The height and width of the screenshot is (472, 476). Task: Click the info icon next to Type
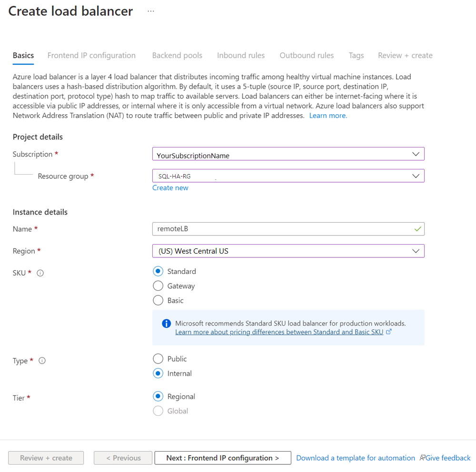(x=42, y=360)
